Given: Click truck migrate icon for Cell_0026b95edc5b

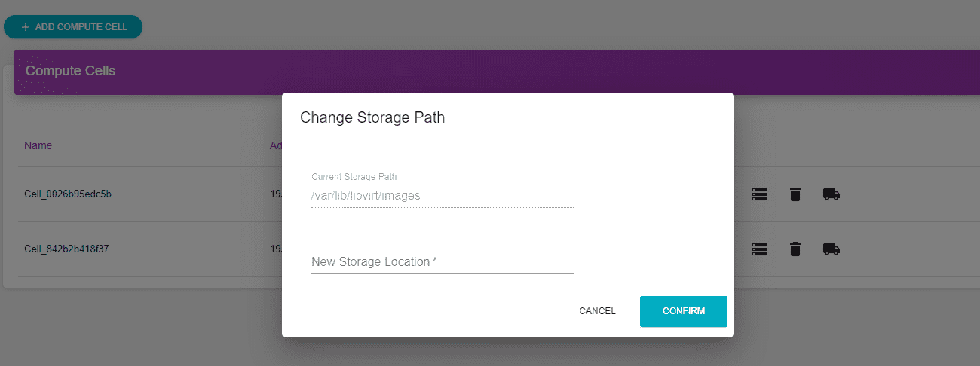Looking at the screenshot, I should (831, 194).
